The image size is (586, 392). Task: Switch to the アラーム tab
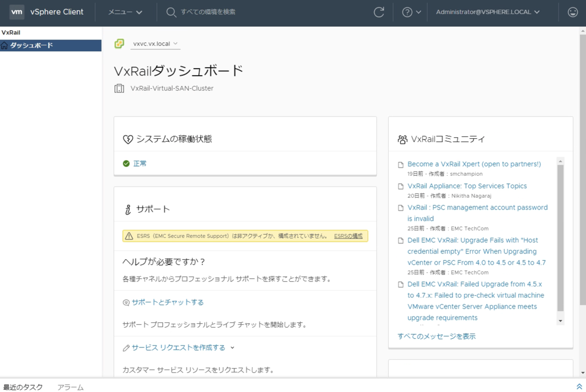point(70,387)
